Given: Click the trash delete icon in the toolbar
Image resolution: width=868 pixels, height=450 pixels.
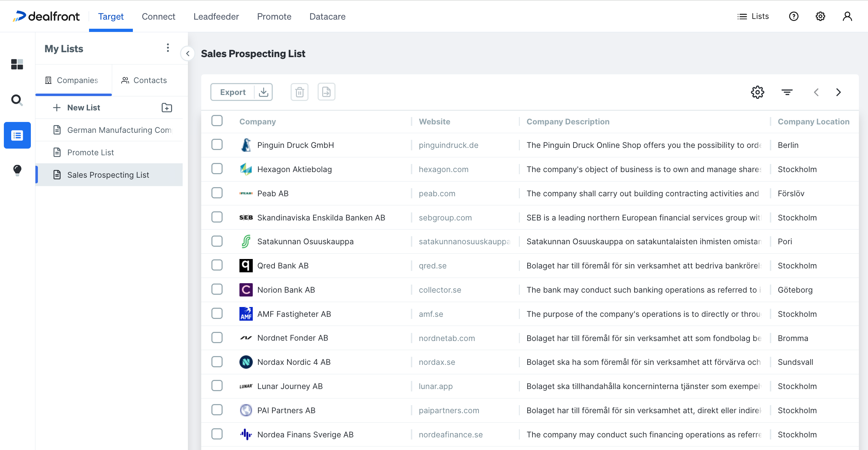Looking at the screenshot, I should pyautogui.click(x=299, y=92).
